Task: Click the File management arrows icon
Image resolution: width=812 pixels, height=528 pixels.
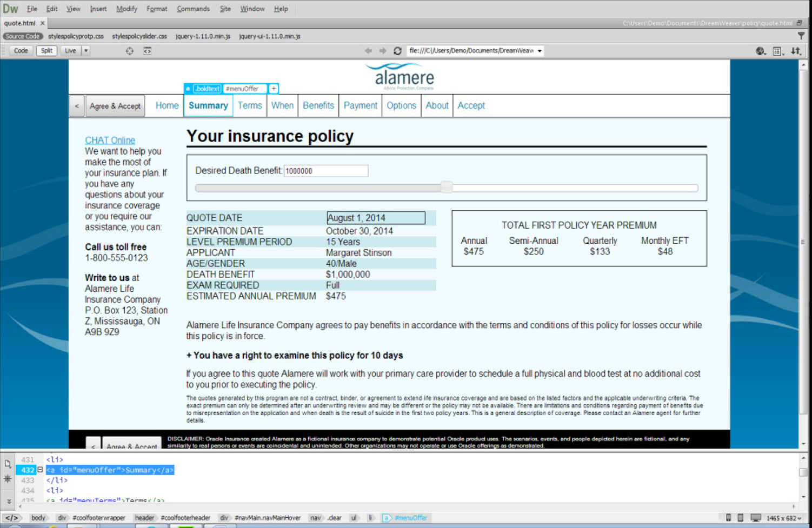Action: [x=796, y=51]
